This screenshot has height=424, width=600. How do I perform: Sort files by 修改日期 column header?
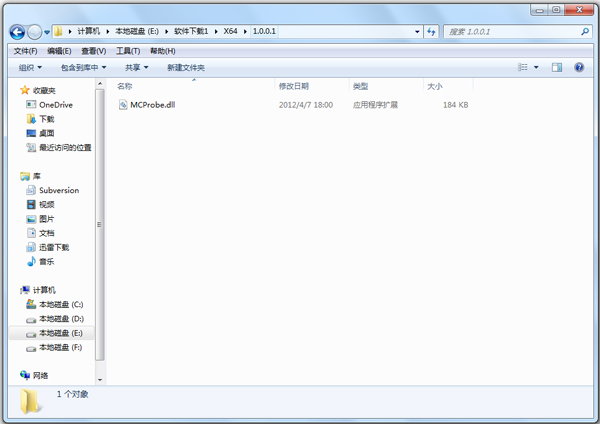(x=294, y=86)
